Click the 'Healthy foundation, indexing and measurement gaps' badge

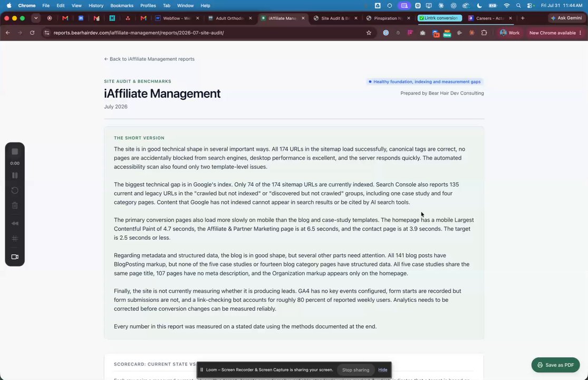425,82
